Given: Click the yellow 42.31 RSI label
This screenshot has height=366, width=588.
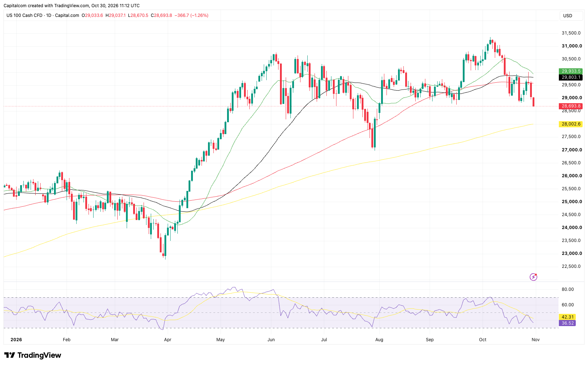Looking at the screenshot, I should [x=567, y=317].
